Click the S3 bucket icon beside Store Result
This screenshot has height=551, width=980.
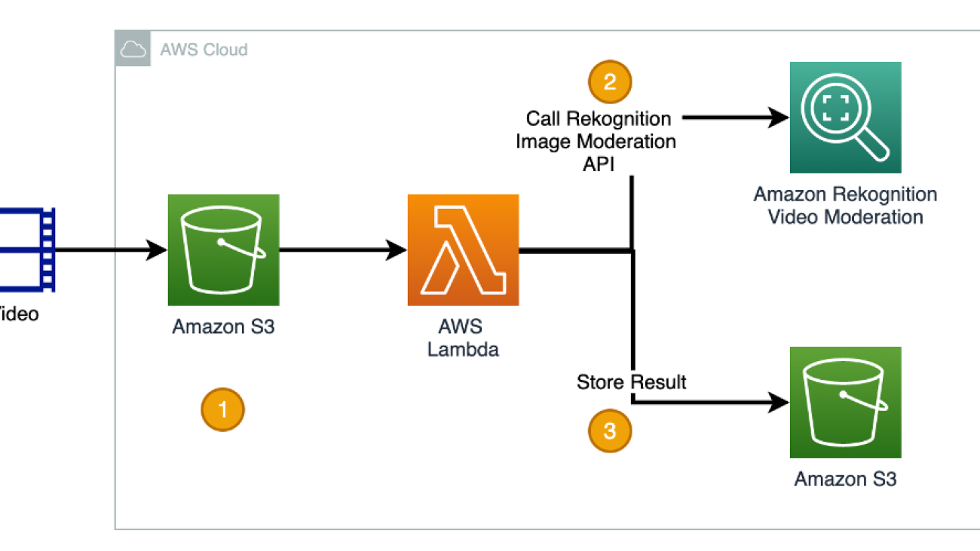click(x=845, y=403)
